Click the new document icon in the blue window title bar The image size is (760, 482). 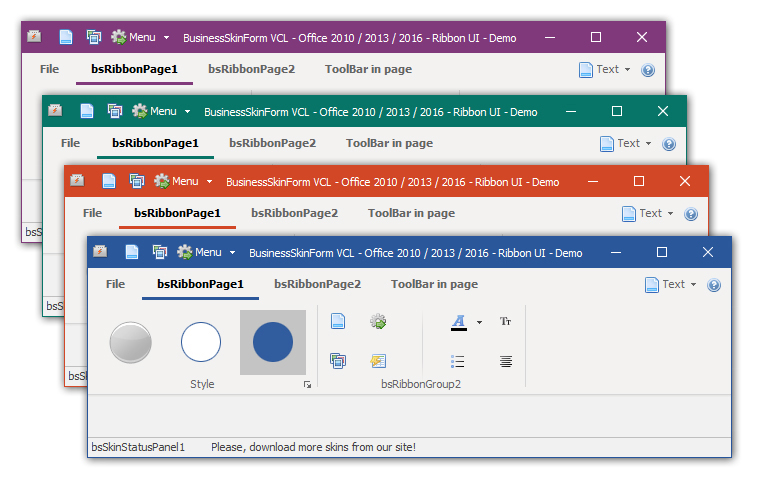coord(132,252)
